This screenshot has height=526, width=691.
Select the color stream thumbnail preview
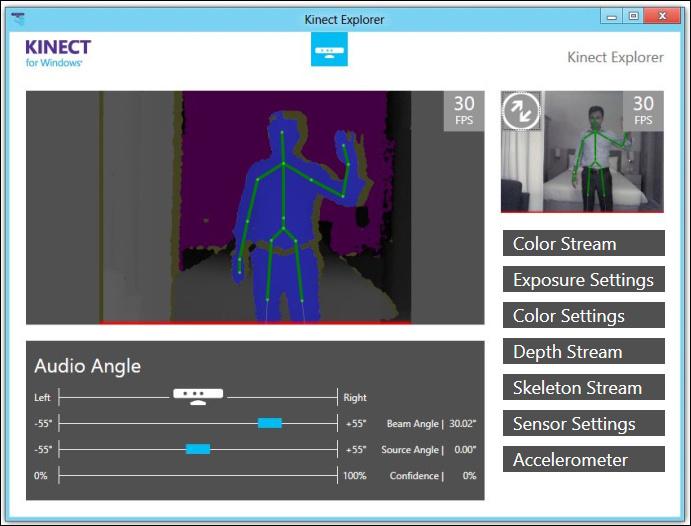(x=582, y=152)
